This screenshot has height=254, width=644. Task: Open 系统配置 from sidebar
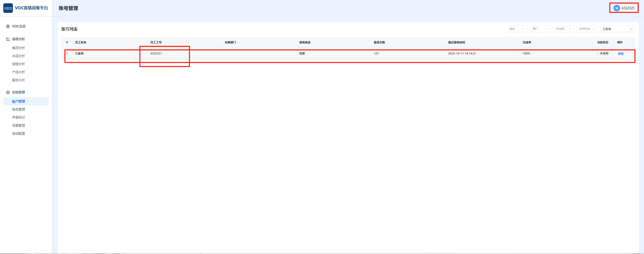click(19, 134)
